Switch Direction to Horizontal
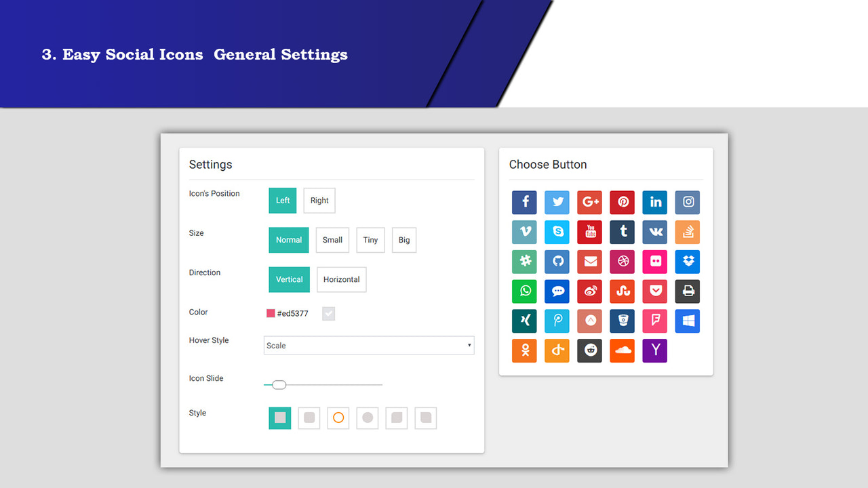Image resolution: width=868 pixels, height=488 pixels. coord(341,279)
